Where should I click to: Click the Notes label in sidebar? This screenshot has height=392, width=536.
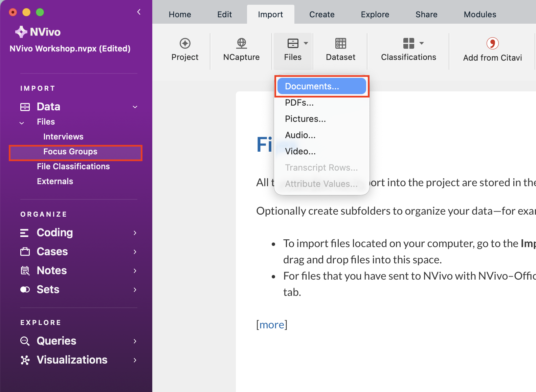click(52, 271)
